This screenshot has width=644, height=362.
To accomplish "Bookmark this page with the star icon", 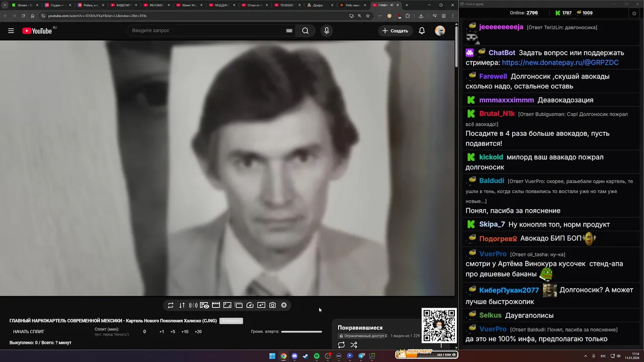I will point(368,16).
